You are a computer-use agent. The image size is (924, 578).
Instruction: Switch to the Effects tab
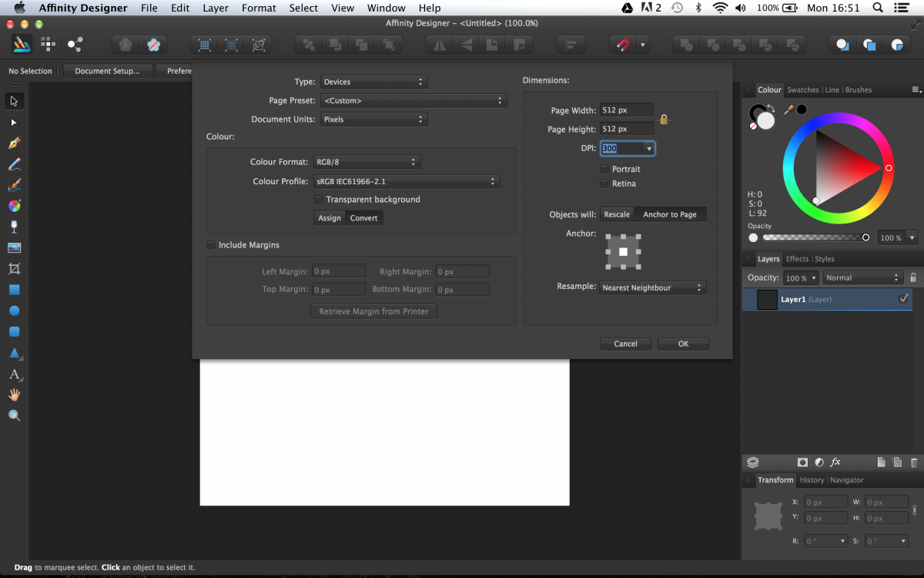point(797,259)
